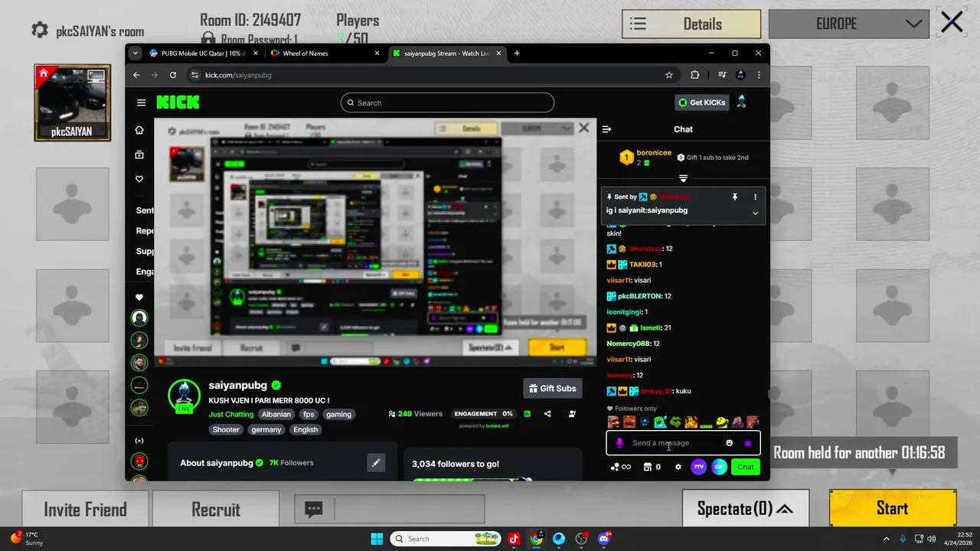The width and height of the screenshot is (980, 551).
Task: Click the Gift Subs button
Action: tap(553, 388)
